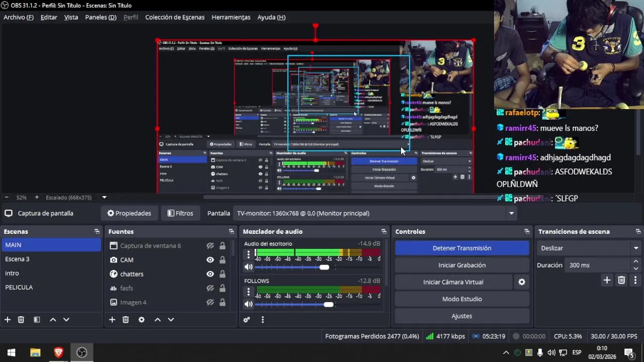Show the fasfs source

point(210,288)
